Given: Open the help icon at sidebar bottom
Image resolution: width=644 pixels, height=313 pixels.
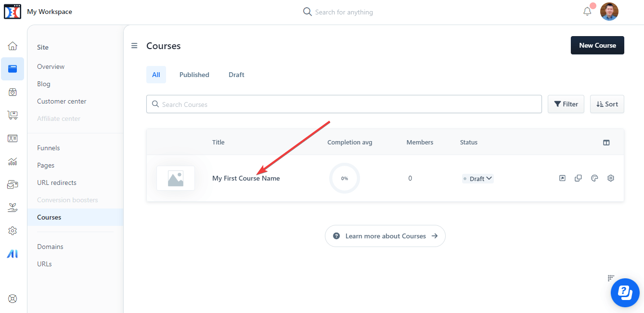Looking at the screenshot, I should click(x=13, y=299).
